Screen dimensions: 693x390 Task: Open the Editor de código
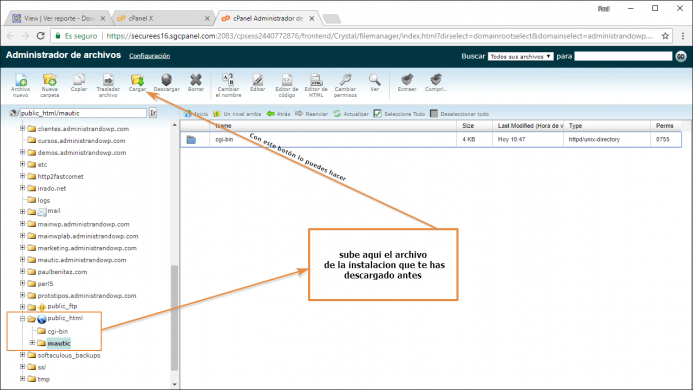(287, 85)
